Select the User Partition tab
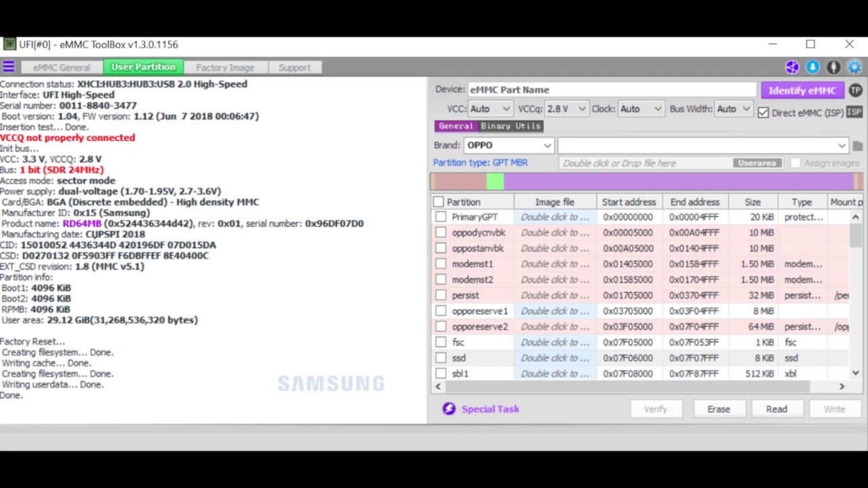The image size is (868, 488). (143, 66)
